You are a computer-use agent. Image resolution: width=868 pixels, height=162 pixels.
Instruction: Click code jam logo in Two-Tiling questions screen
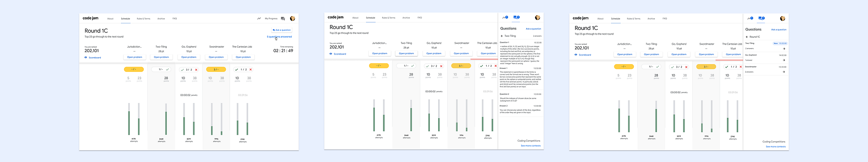click(x=336, y=17)
